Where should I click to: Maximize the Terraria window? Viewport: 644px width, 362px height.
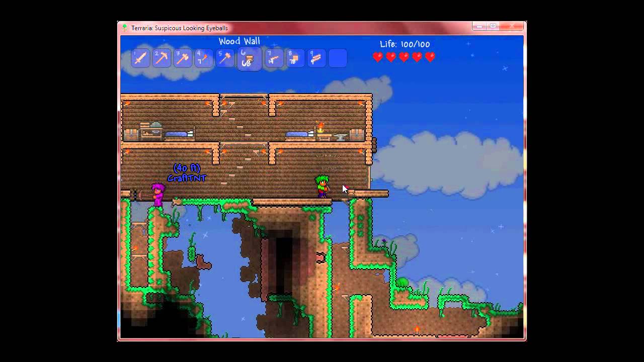(493, 26)
